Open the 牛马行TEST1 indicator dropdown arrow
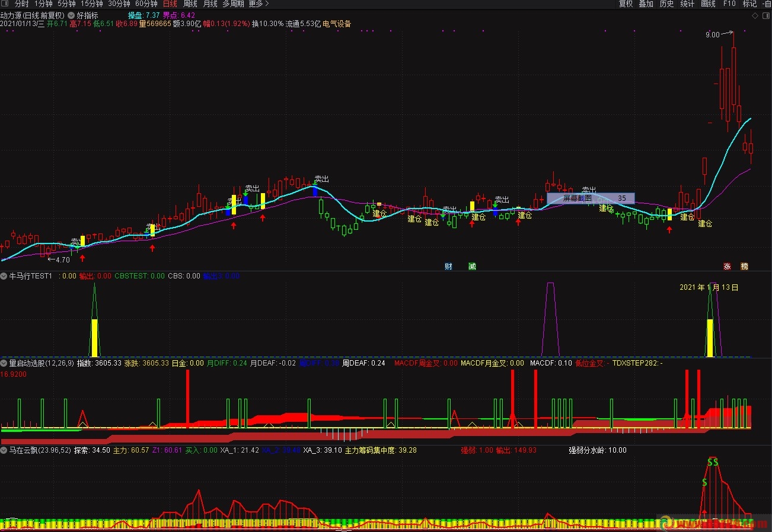The width and height of the screenshot is (772, 532). (x=4, y=276)
